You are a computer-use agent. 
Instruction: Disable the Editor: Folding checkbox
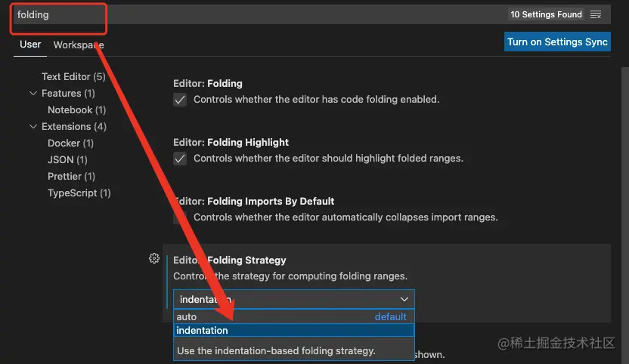[180, 100]
